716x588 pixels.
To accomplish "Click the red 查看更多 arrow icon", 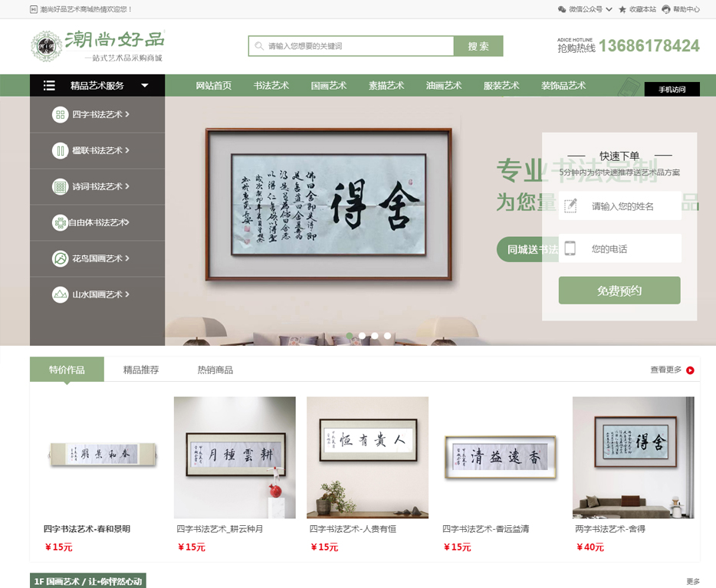I will tap(690, 370).
